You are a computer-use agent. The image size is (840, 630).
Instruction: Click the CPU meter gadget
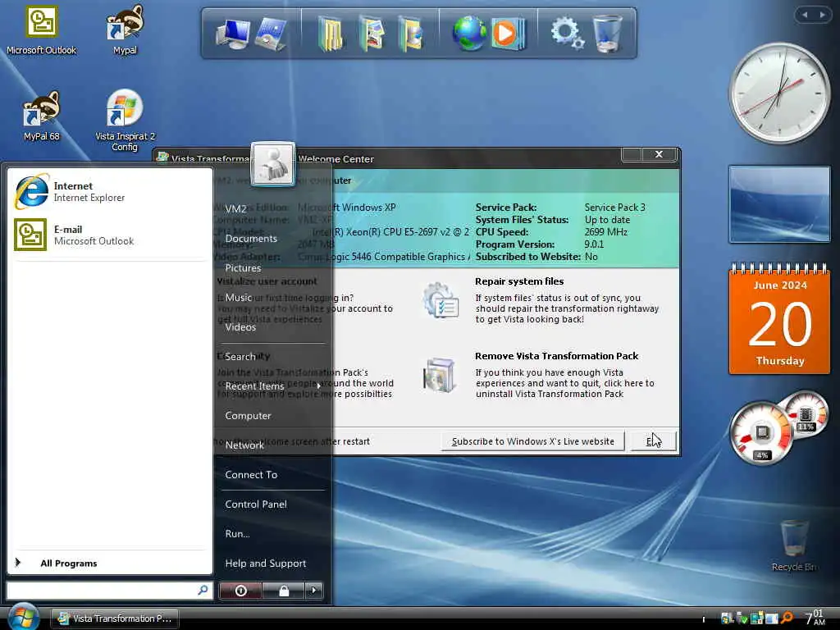(778, 427)
